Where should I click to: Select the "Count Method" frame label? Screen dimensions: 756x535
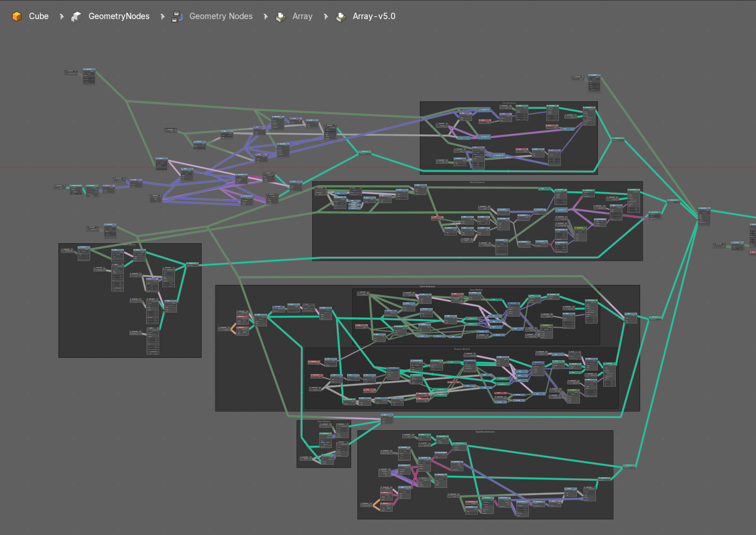click(476, 290)
